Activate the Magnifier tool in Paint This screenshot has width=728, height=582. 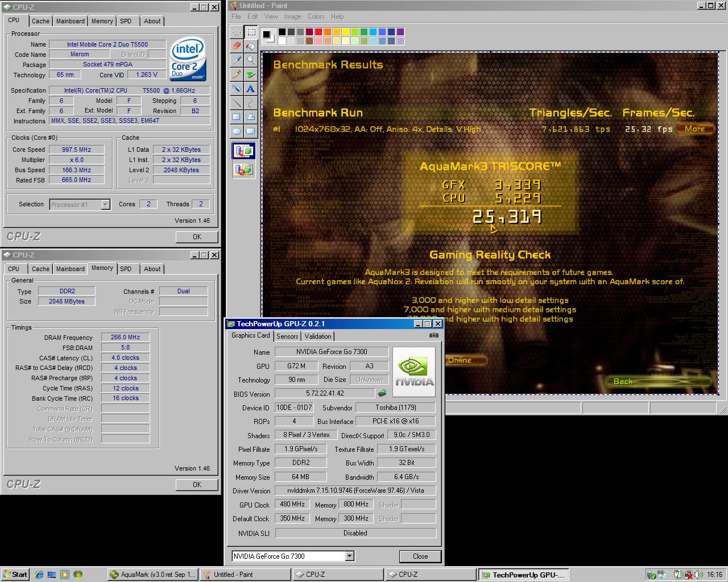tap(251, 60)
